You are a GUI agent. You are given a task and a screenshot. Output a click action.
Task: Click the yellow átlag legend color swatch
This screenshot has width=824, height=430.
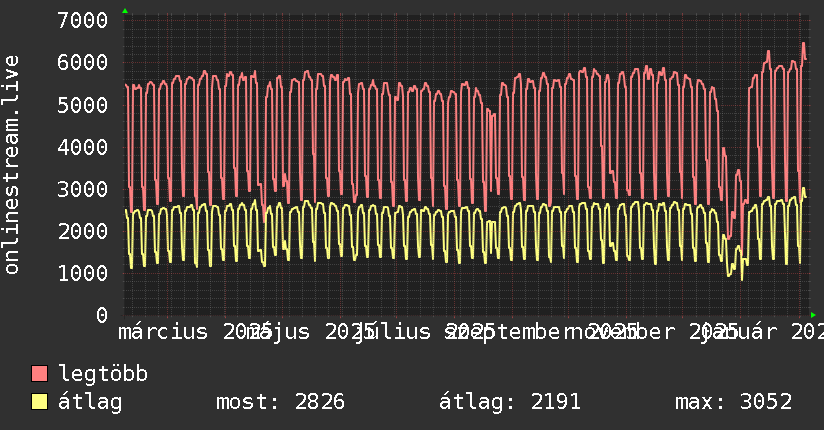[39, 402]
